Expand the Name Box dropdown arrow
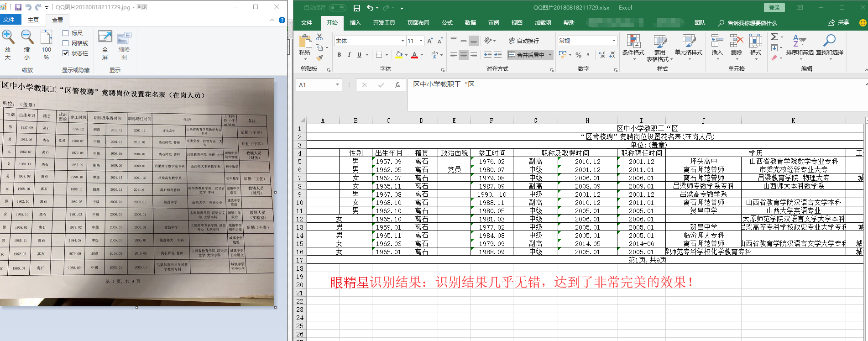This screenshot has width=868, height=341. 337,85
